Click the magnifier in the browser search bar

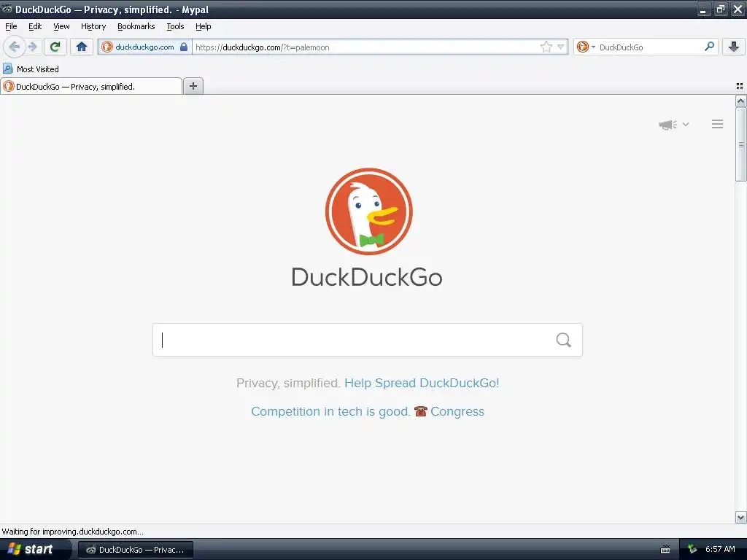coord(709,46)
